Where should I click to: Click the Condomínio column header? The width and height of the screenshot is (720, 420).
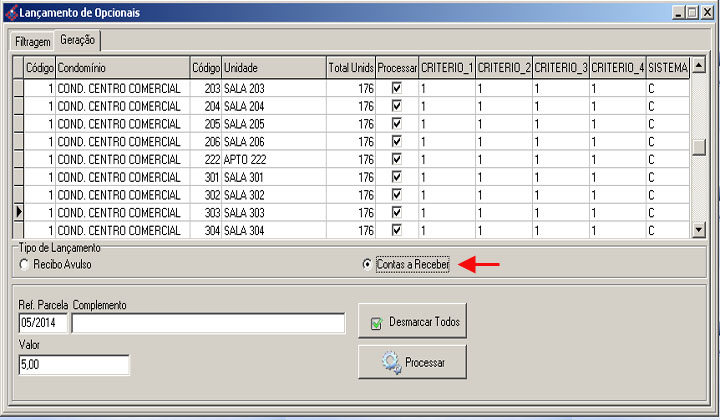(x=122, y=67)
